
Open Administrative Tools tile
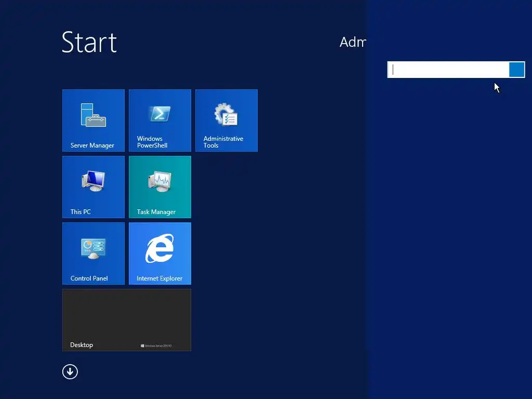pos(227,121)
